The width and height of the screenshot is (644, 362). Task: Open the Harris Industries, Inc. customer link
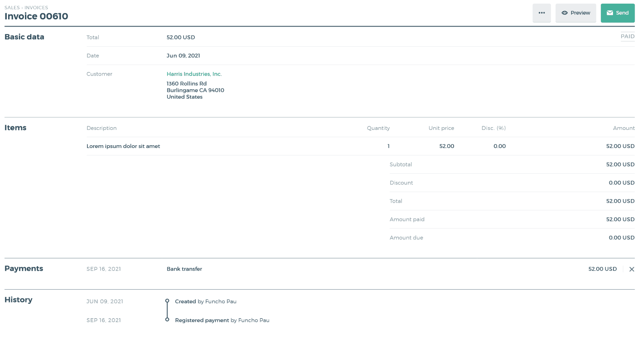(x=194, y=74)
